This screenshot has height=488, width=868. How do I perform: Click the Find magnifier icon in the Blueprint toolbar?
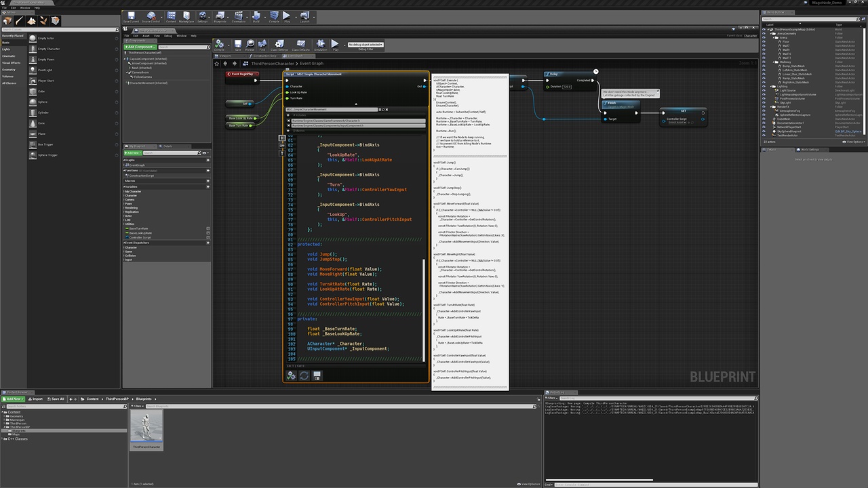[x=262, y=44]
